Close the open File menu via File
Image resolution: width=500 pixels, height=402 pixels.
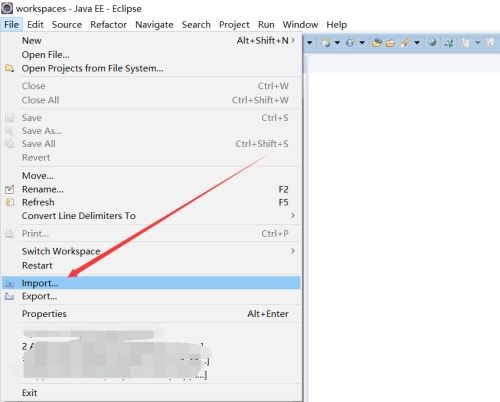[11, 25]
